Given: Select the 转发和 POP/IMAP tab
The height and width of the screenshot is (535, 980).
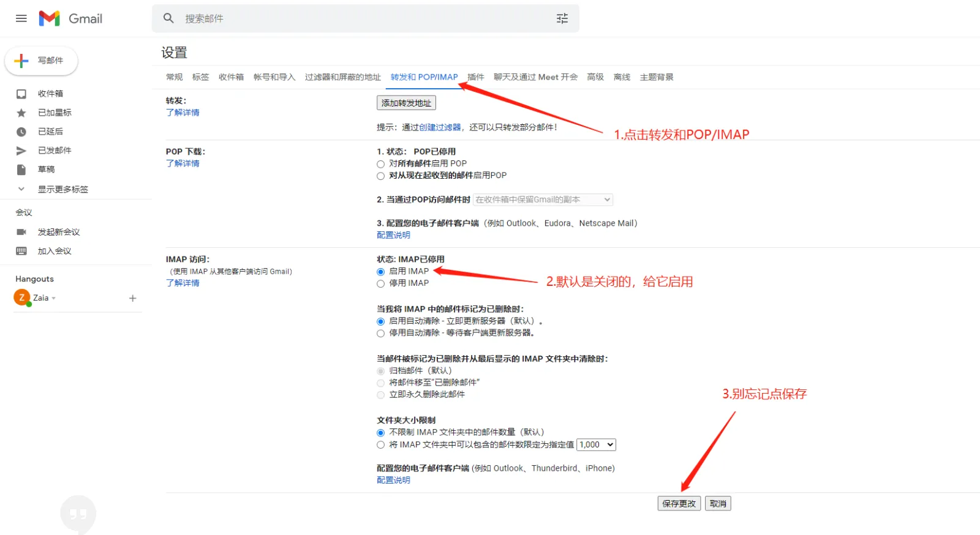Looking at the screenshot, I should click(x=424, y=77).
